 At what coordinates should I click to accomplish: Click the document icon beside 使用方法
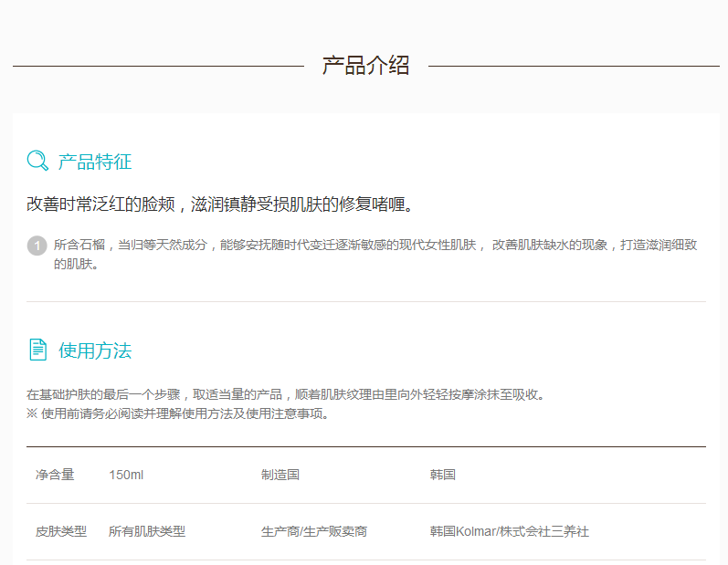point(37,350)
